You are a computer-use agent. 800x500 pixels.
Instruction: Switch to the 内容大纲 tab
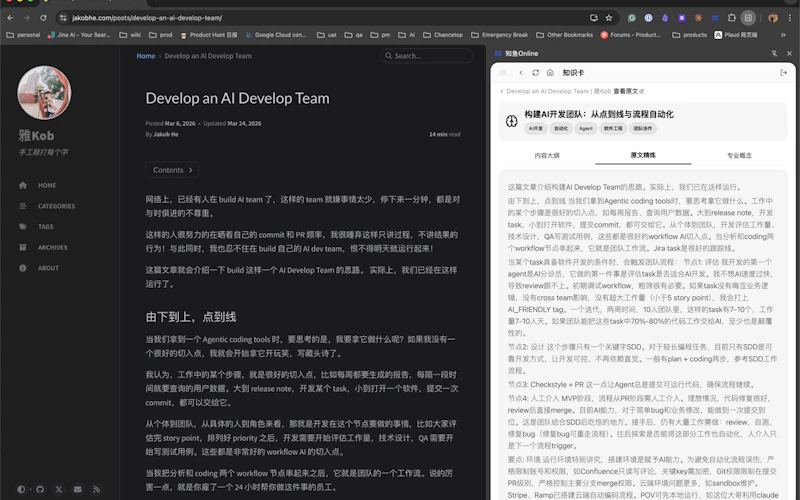(547, 155)
